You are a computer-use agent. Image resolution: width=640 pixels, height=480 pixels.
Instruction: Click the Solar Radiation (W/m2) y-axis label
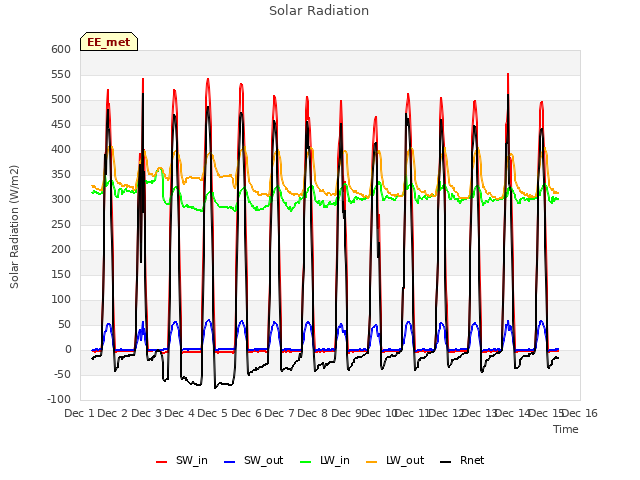14,227
